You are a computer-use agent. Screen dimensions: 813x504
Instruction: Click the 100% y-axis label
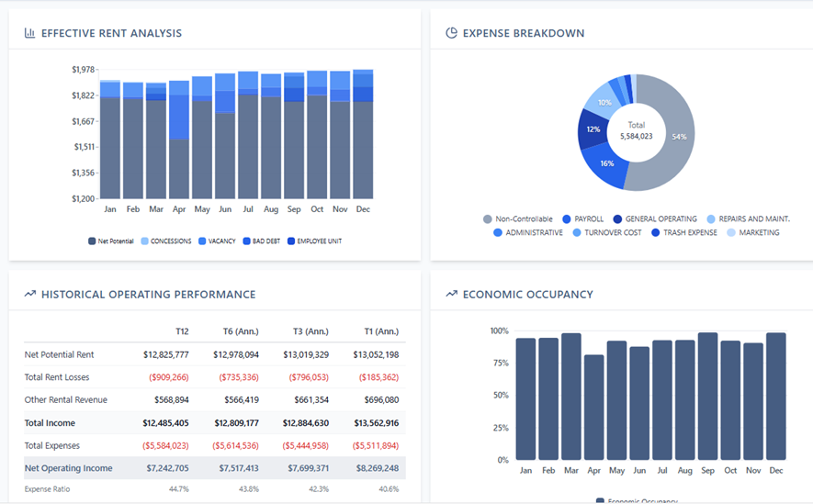500,331
